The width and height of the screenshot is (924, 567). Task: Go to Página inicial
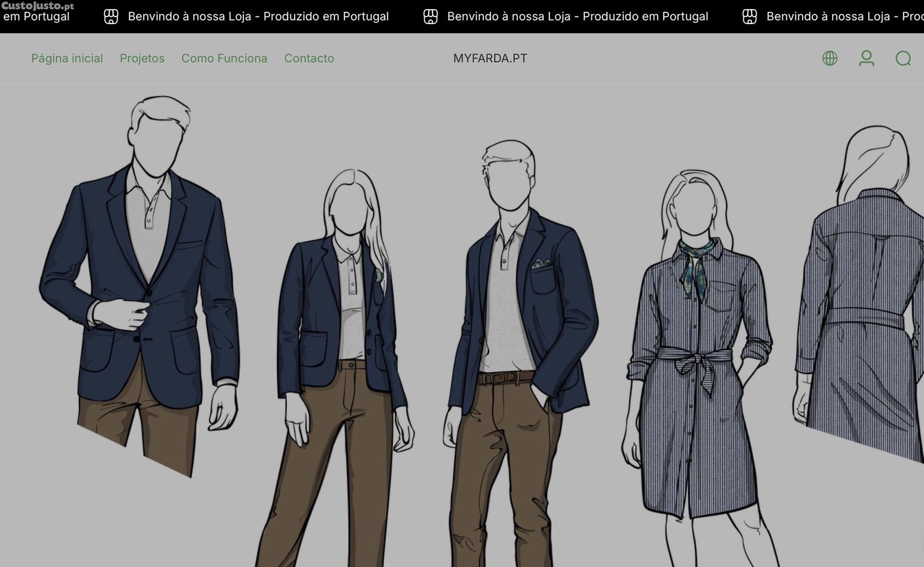(x=67, y=58)
